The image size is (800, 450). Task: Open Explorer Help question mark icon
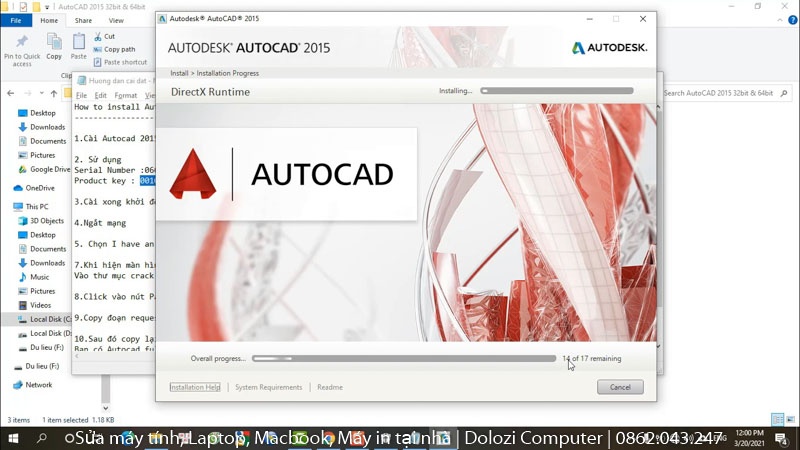tap(792, 20)
